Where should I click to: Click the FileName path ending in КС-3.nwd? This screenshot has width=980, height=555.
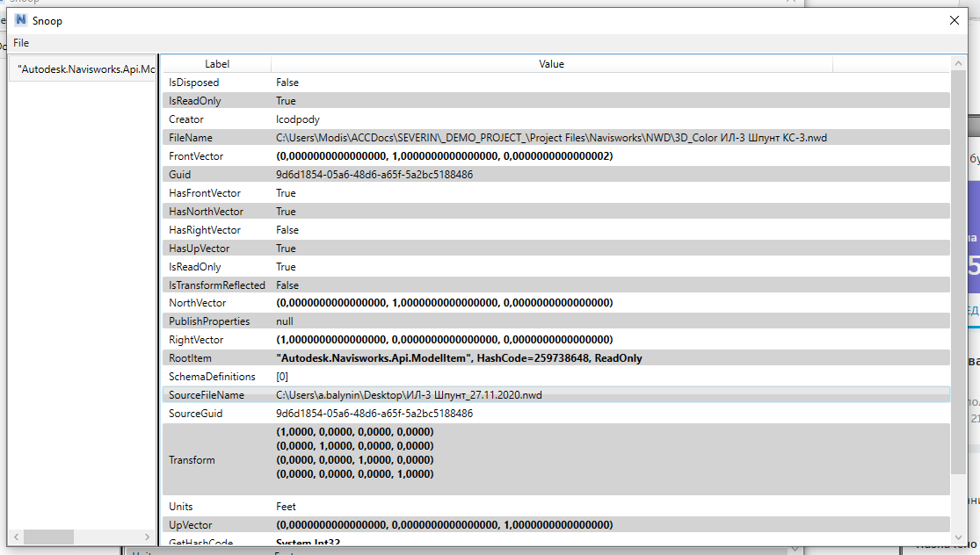point(551,138)
